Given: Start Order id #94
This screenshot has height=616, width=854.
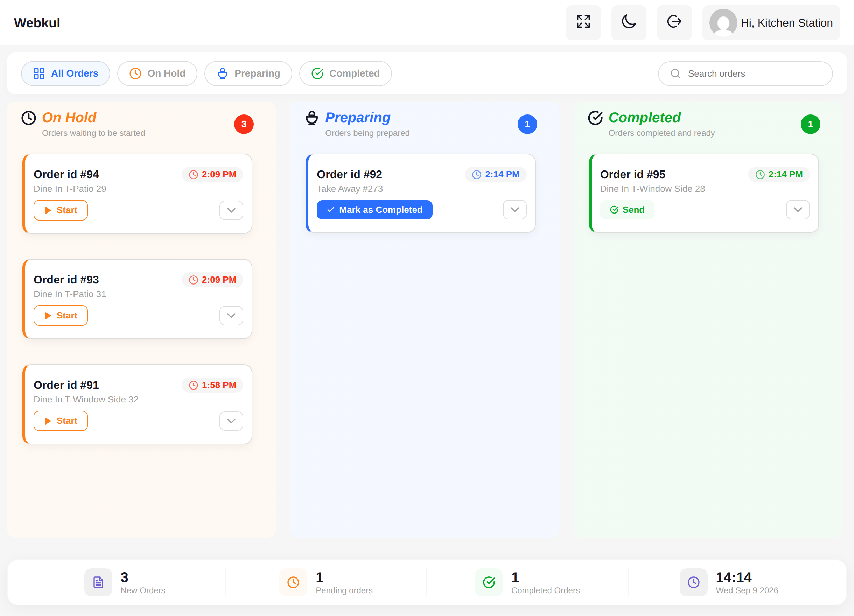Looking at the screenshot, I should click(x=61, y=210).
